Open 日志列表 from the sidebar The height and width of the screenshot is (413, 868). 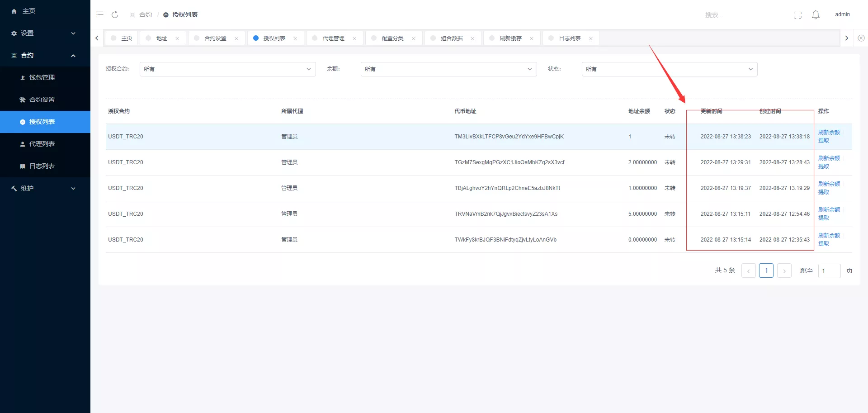42,166
